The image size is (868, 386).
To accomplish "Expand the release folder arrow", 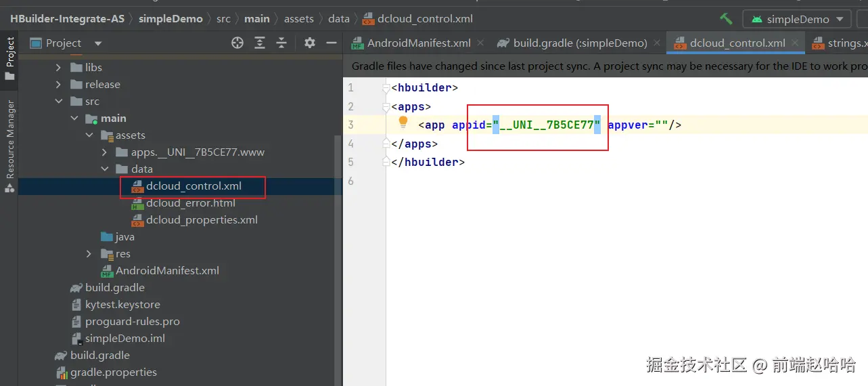I will 58,85.
